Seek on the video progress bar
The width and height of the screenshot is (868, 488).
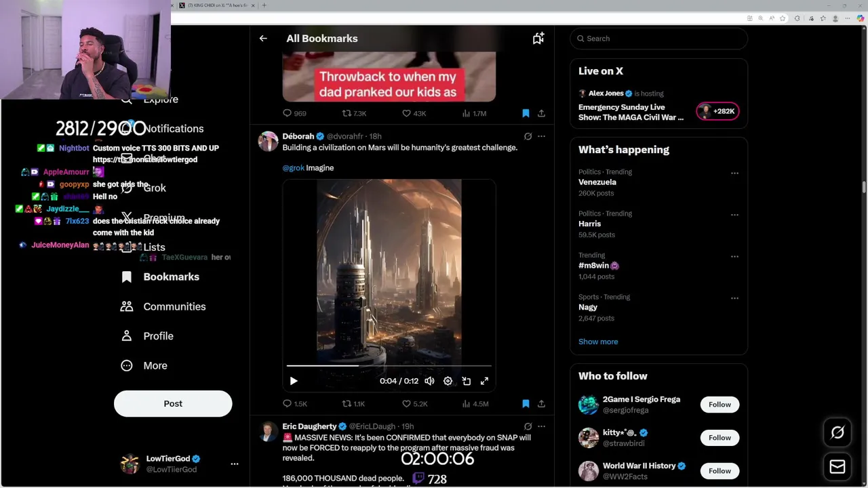pos(389,366)
